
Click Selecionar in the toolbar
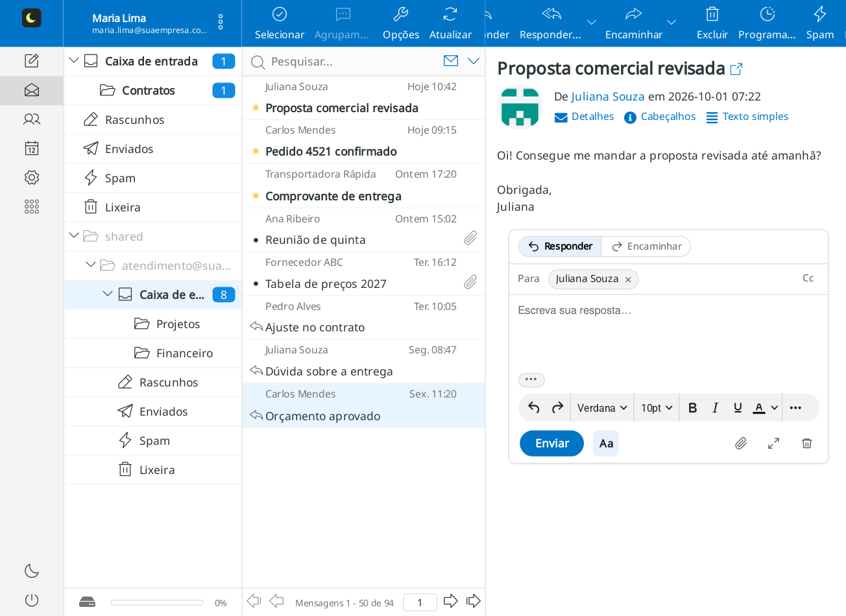point(280,23)
